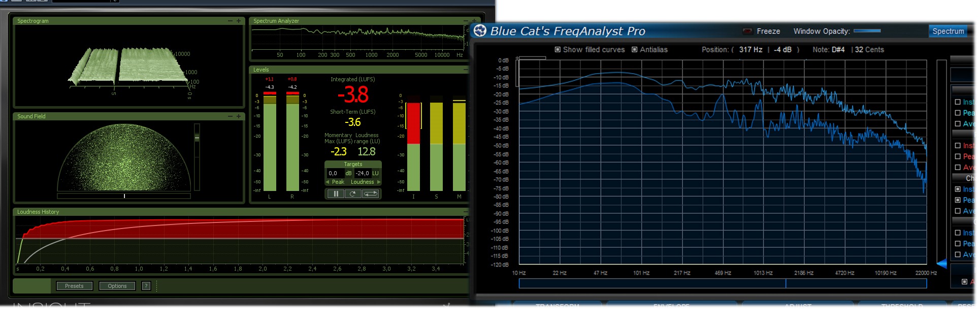Click the vertical correlation meter beside Sound Field
Image resolution: width=980 pixels, height=325 pixels.
[197, 157]
